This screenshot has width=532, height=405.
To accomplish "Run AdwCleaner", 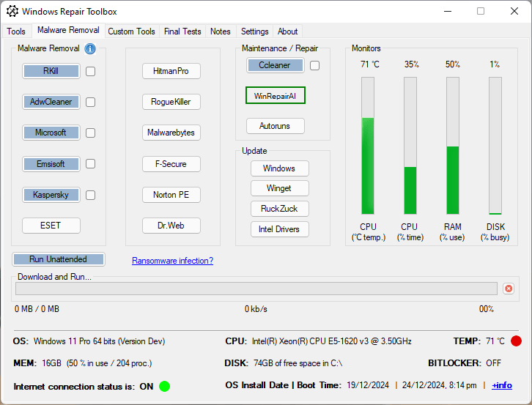I will coord(51,102).
